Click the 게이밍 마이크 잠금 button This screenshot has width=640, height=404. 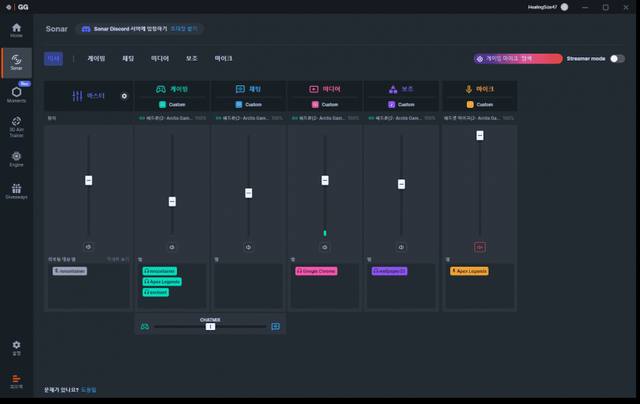517,59
